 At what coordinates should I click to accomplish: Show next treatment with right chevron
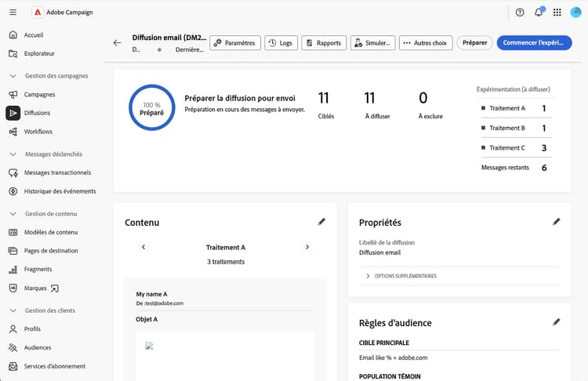pyautogui.click(x=307, y=247)
